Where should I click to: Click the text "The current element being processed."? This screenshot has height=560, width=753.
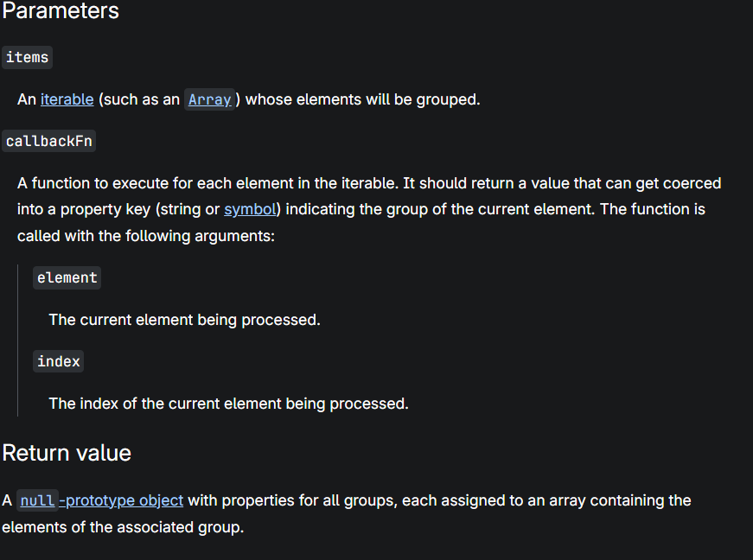[184, 320]
